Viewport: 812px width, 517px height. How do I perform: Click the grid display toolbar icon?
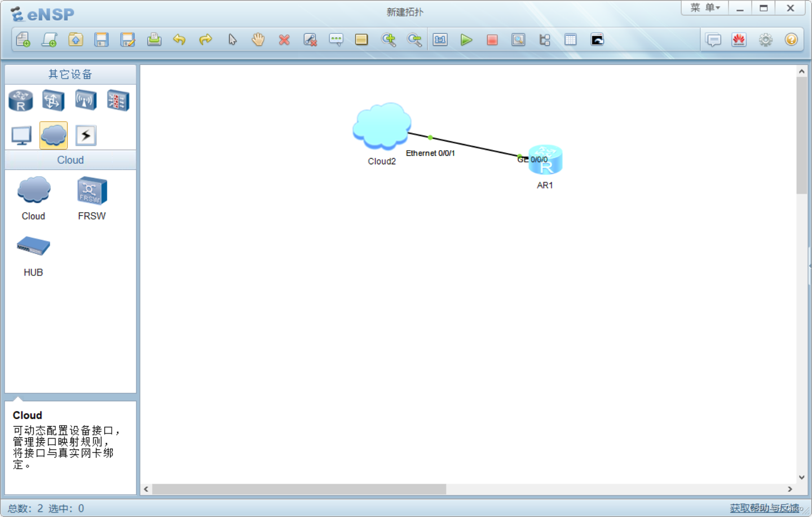point(571,40)
